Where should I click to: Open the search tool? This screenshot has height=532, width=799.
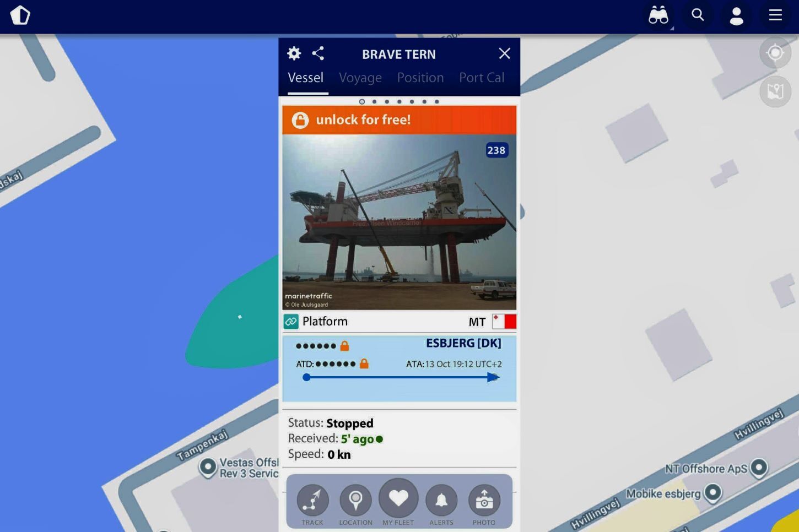pyautogui.click(x=698, y=15)
